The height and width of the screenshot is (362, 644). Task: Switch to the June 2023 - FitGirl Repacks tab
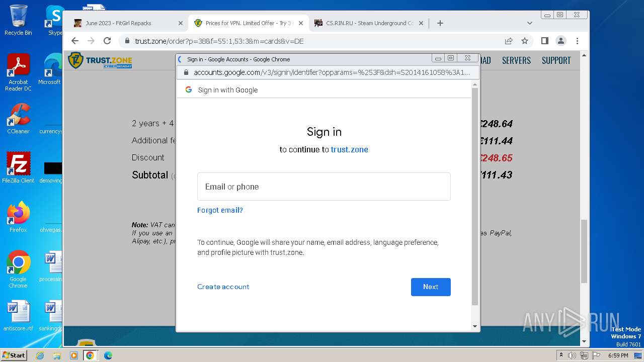point(128,23)
